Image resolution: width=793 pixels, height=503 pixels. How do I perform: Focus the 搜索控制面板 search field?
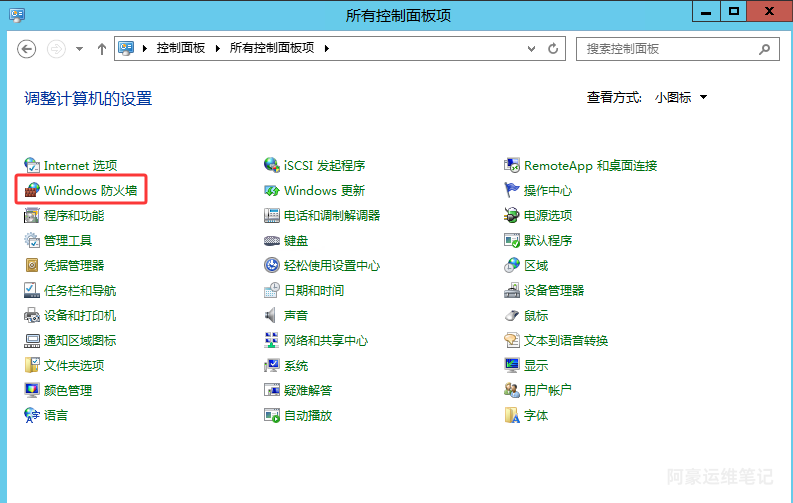[678, 49]
